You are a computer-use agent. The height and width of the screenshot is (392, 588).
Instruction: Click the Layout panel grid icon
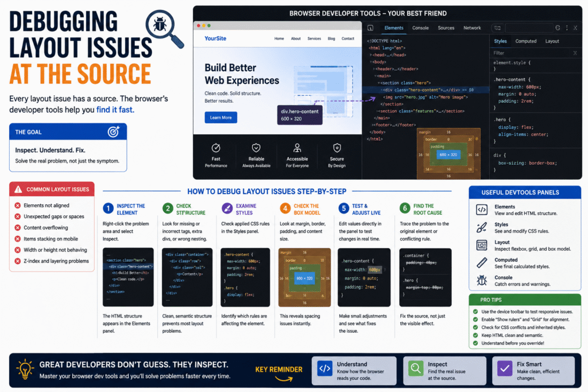click(x=482, y=245)
